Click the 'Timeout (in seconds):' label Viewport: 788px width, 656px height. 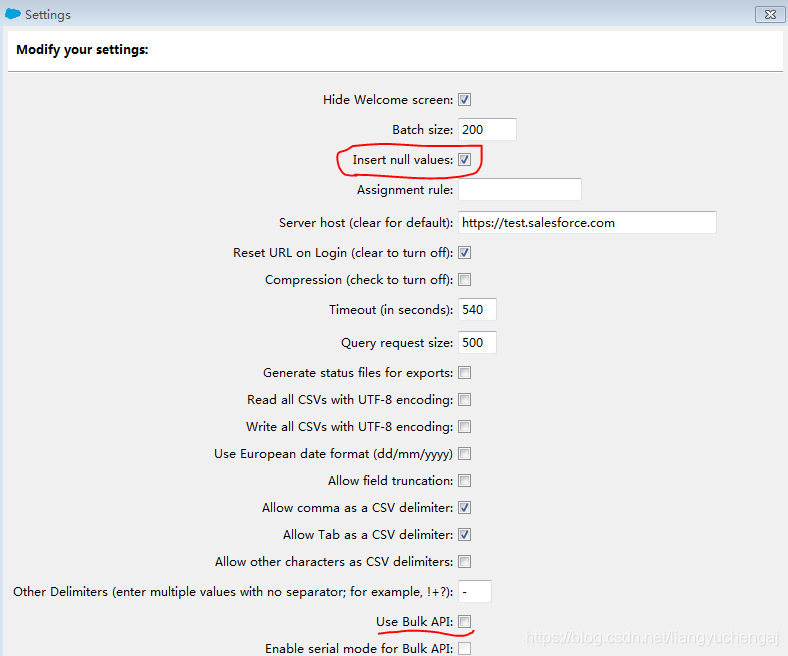(x=391, y=310)
